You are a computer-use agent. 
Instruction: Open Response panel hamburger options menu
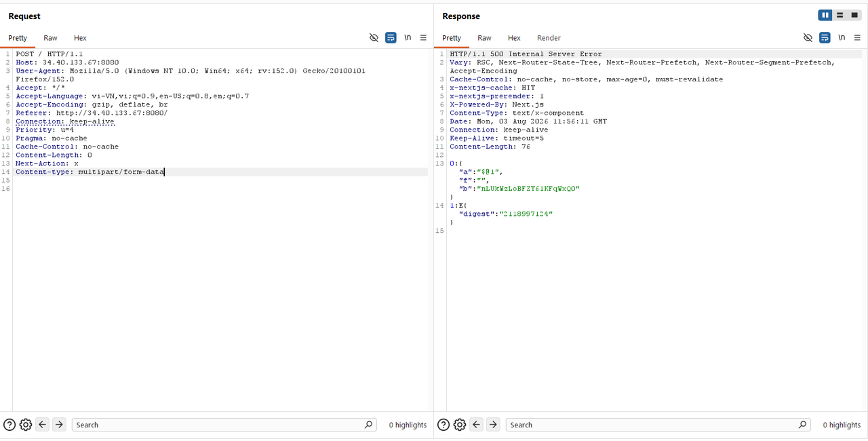pyautogui.click(x=857, y=38)
